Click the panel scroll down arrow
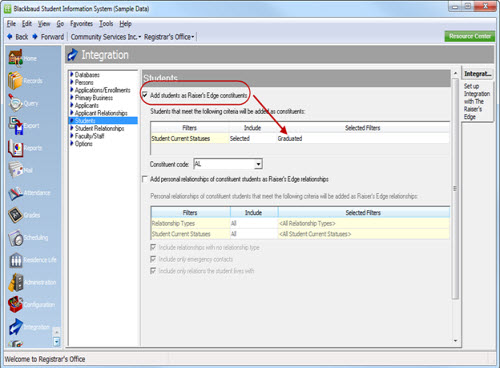Image resolution: width=500 pixels, height=368 pixels. point(455,341)
